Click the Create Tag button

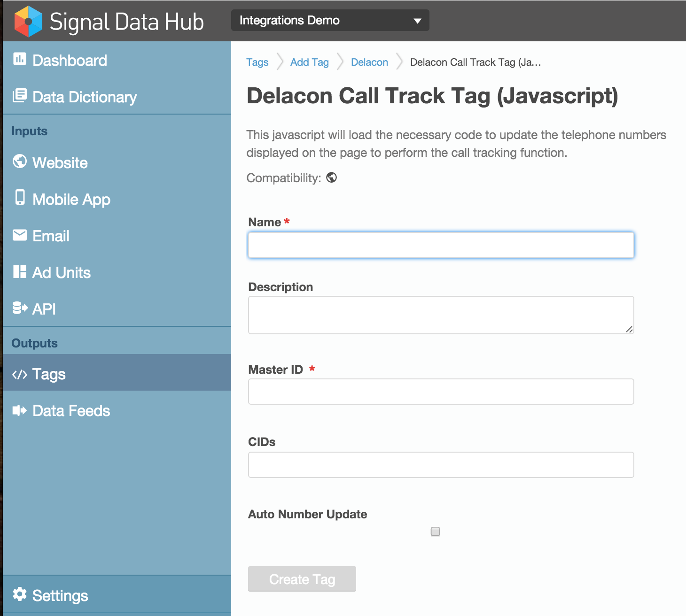pos(302,579)
